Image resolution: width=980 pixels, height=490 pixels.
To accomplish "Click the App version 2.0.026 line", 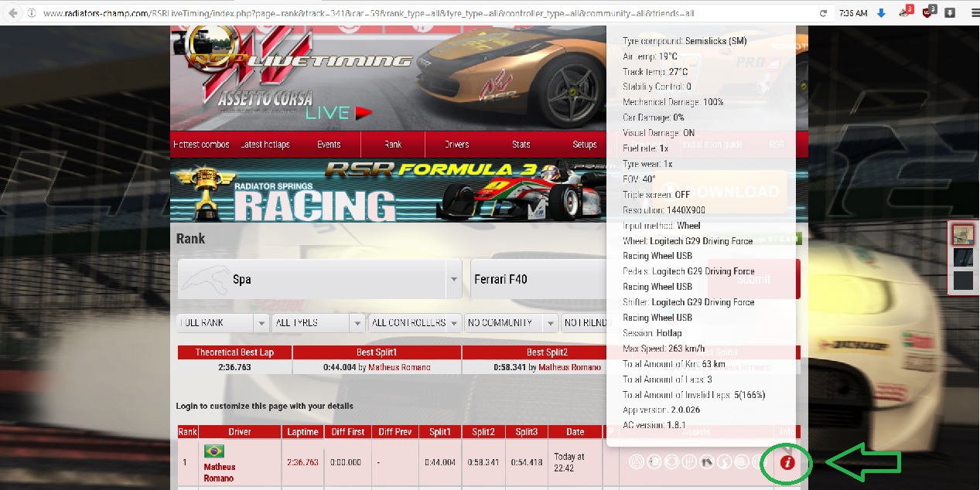I will 661,410.
